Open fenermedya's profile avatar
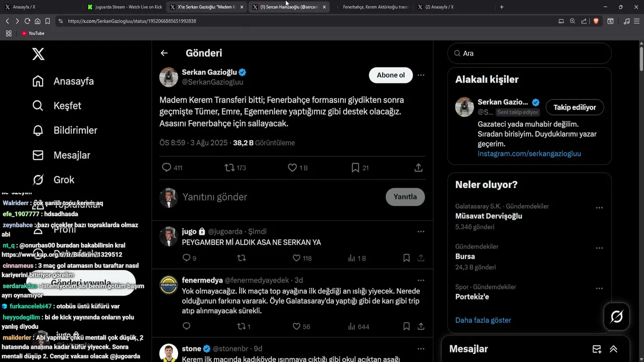 coord(169,285)
